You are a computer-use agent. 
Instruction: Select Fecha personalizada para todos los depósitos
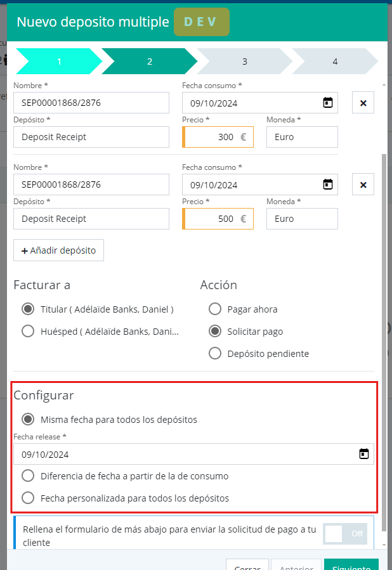tap(28, 498)
